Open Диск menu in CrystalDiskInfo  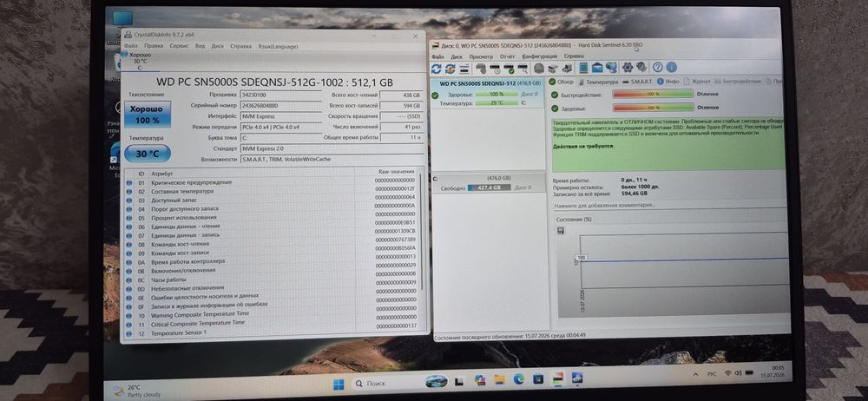[x=218, y=46]
